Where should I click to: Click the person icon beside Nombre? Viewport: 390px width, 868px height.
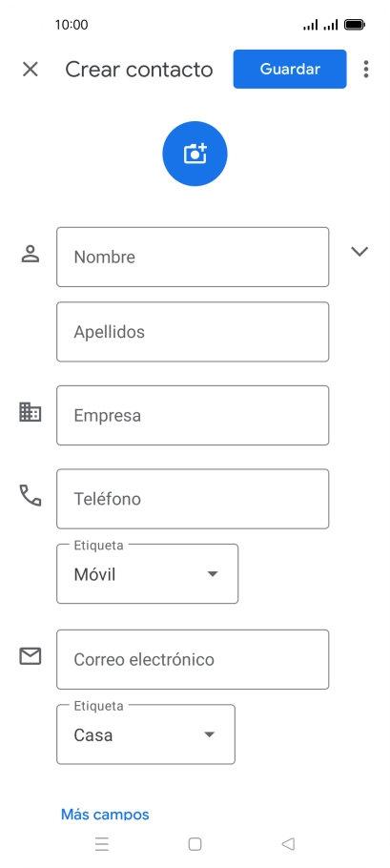31,254
